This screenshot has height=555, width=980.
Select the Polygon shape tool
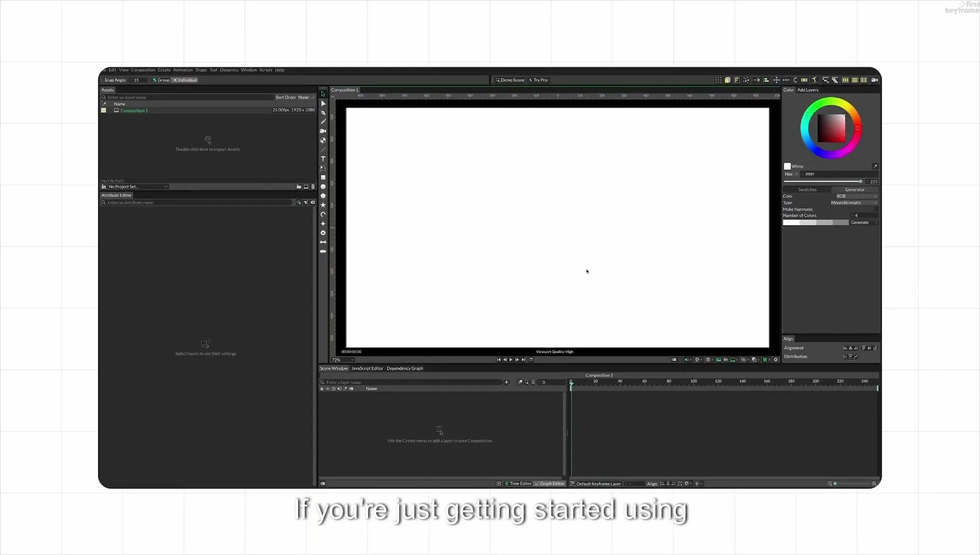(323, 196)
